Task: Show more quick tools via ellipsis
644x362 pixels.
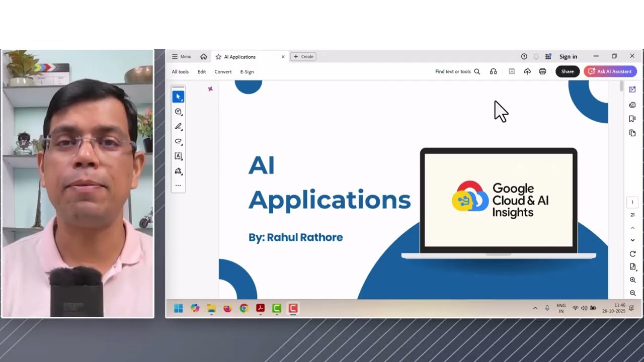Action: click(178, 186)
